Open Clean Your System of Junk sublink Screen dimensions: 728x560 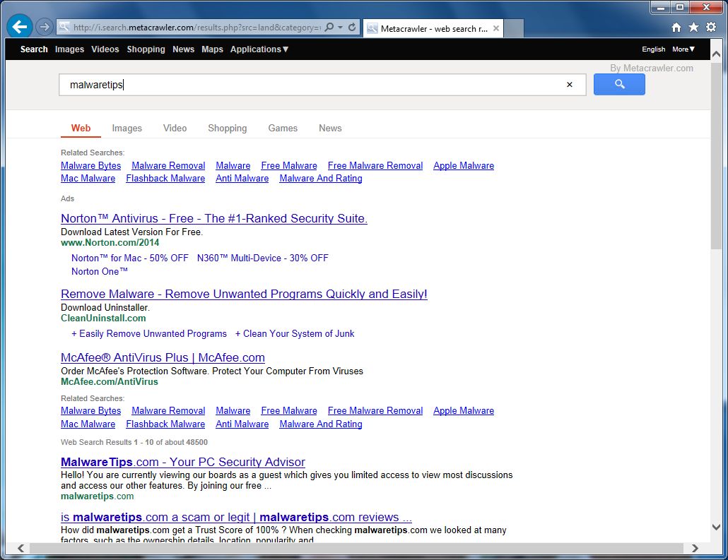[x=295, y=333]
